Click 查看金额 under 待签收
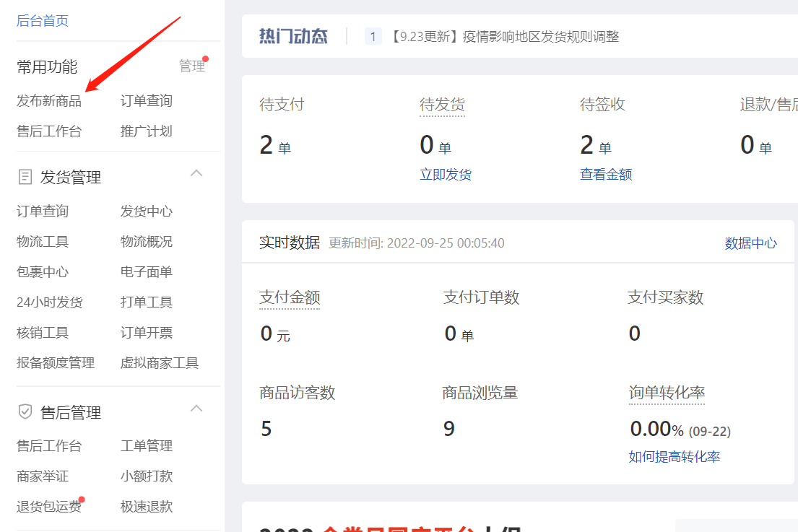798x532 pixels. [x=606, y=175]
